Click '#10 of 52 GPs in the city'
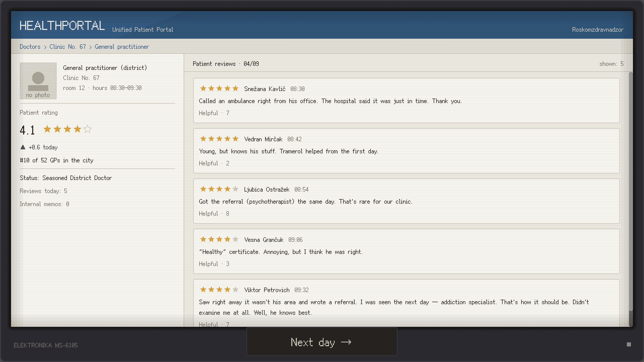 57,160
